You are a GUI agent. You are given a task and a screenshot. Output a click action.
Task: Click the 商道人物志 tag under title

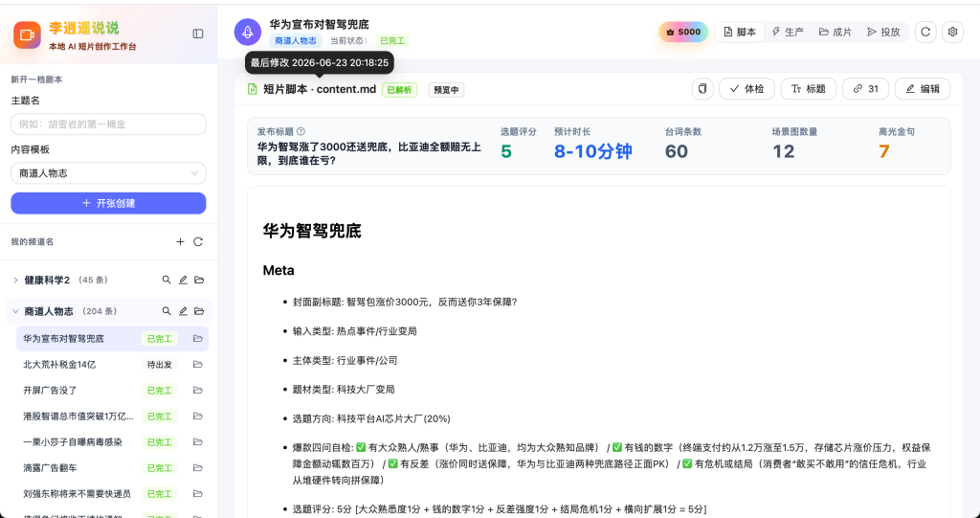coord(297,40)
